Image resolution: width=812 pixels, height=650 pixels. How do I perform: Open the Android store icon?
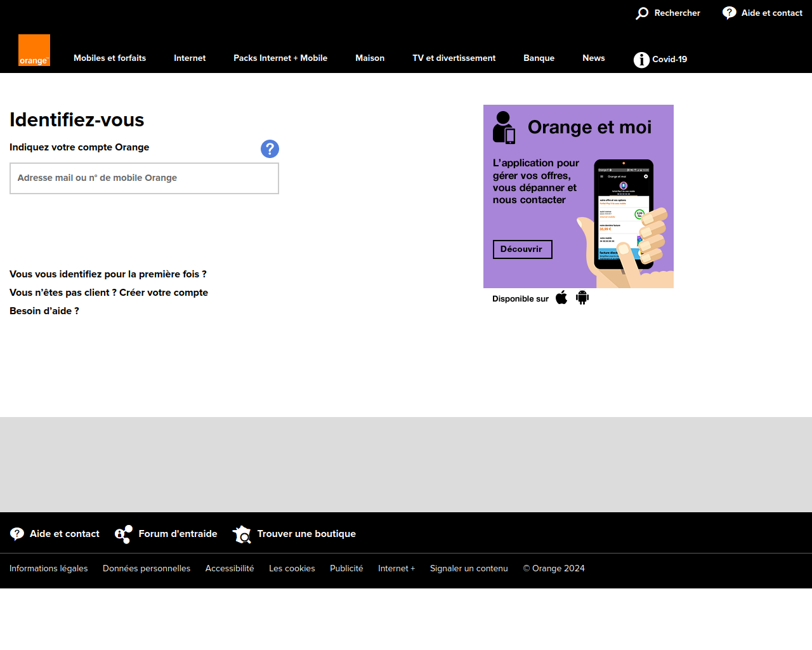(582, 298)
